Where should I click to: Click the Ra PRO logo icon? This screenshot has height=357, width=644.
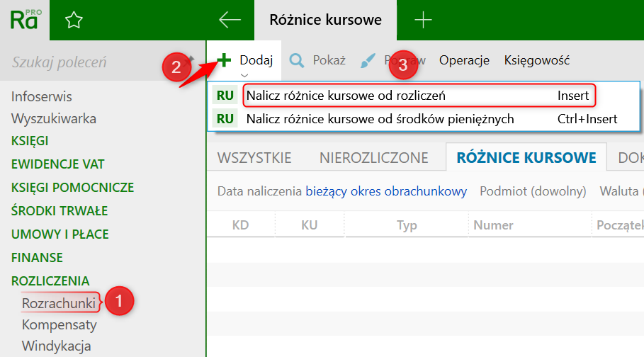click(26, 20)
